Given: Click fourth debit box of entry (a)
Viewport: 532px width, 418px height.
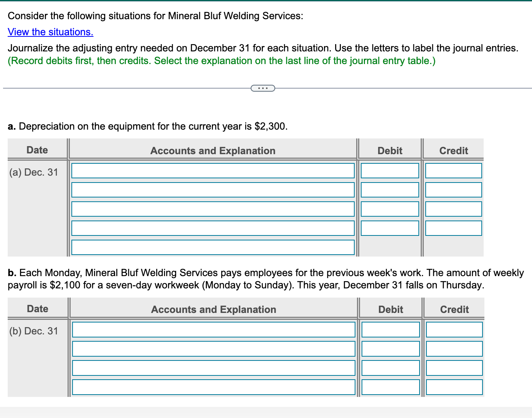Looking at the screenshot, I should (x=390, y=228).
